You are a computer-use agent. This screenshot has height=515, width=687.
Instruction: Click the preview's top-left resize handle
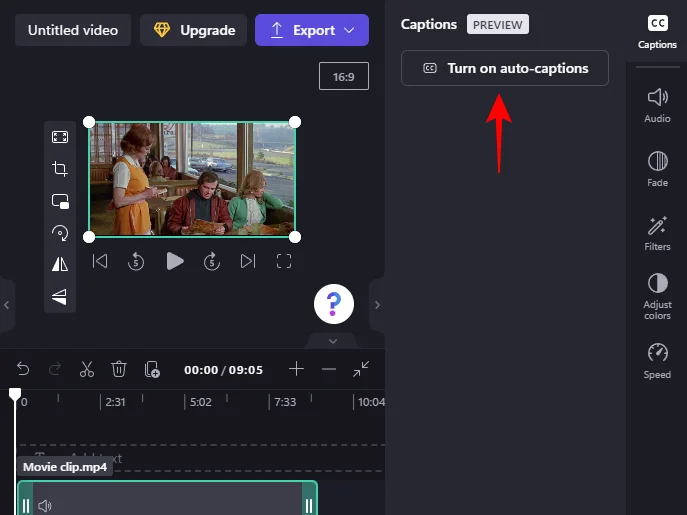(89, 122)
